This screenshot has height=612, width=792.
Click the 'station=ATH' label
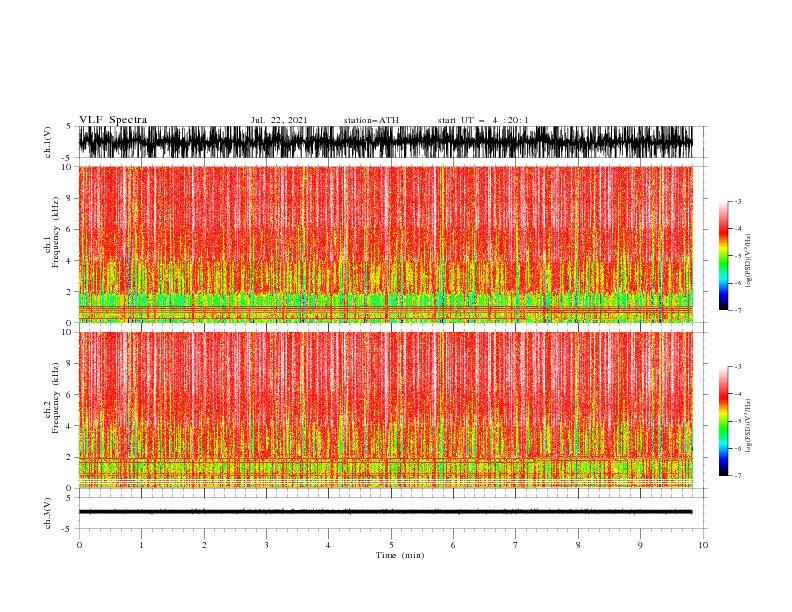[371, 120]
